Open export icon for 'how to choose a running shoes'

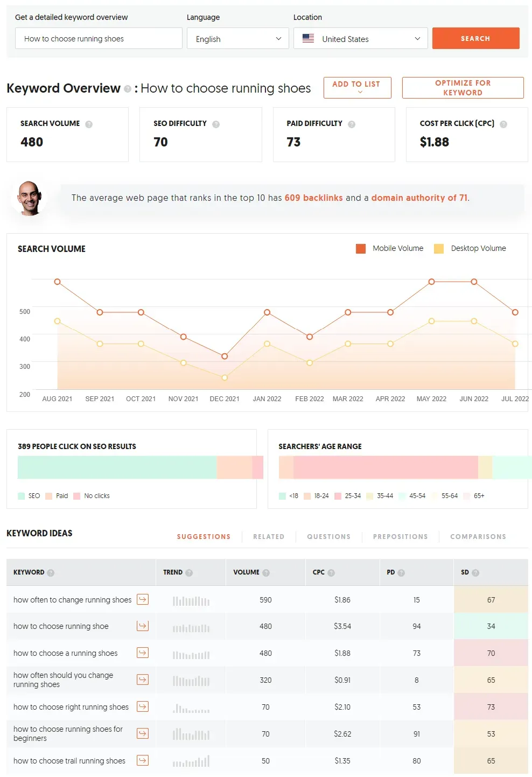(x=143, y=653)
